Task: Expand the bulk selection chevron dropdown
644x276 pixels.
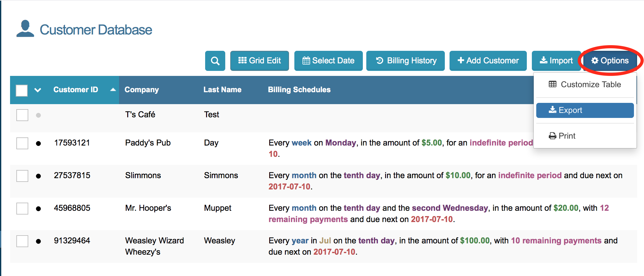Action: (x=38, y=90)
